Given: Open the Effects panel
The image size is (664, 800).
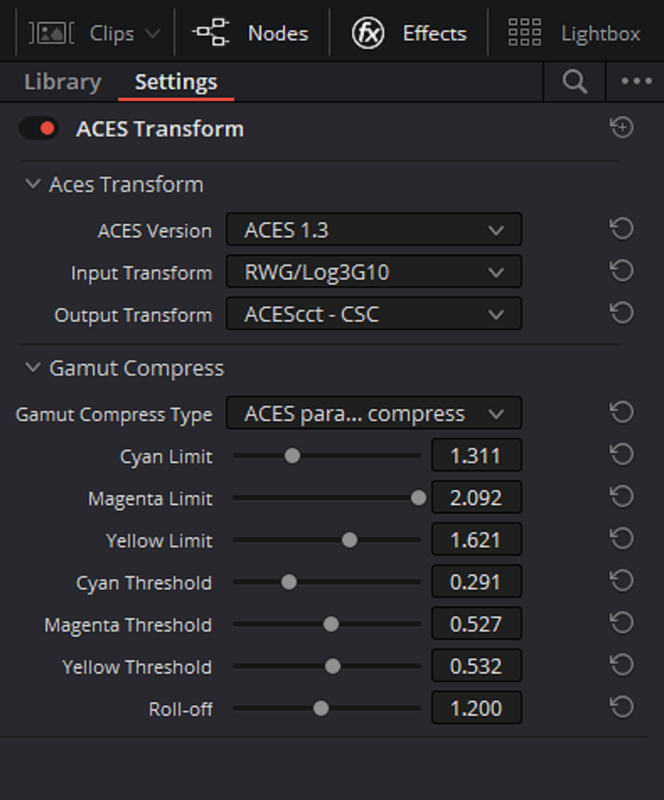Looking at the screenshot, I should point(409,34).
